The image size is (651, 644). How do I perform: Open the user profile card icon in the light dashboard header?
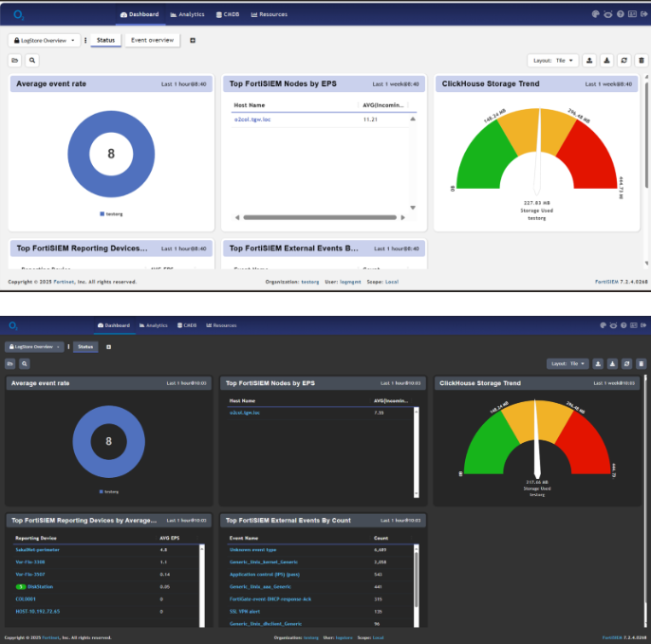tap(632, 14)
